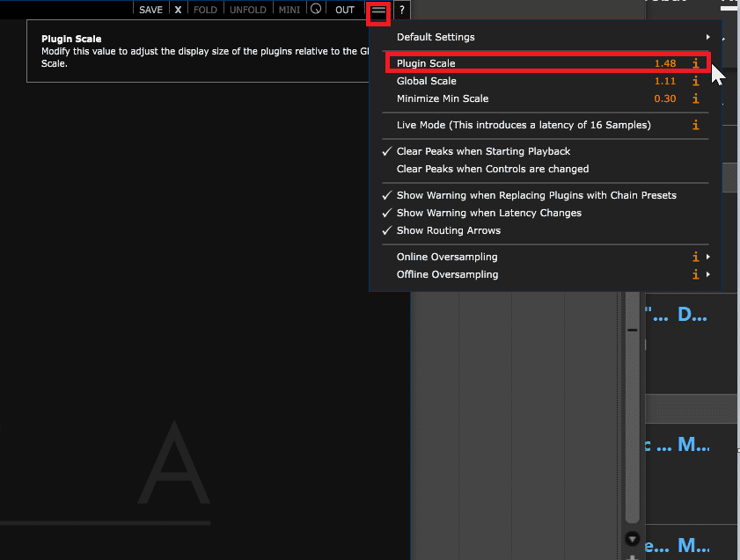Click the info icon next to Live Mode
Image resolution: width=740 pixels, height=560 pixels.
[695, 125]
